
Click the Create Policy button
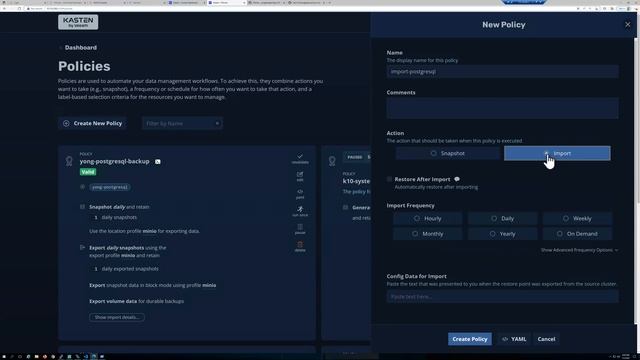[x=469, y=339]
